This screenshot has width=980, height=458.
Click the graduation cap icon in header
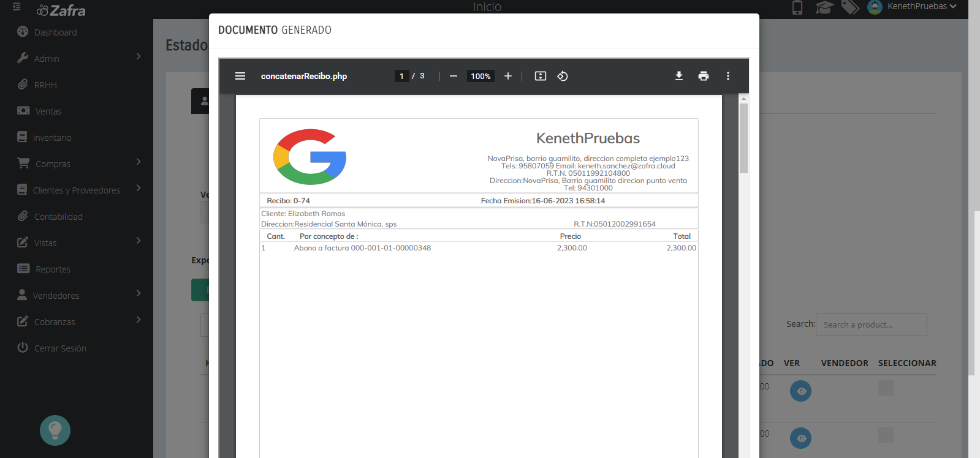coord(824,7)
